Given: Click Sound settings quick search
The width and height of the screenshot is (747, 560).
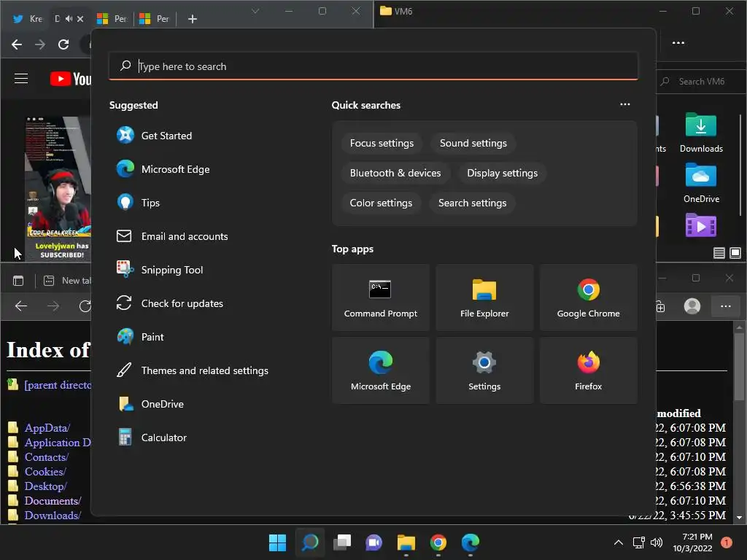Looking at the screenshot, I should pyautogui.click(x=473, y=144).
